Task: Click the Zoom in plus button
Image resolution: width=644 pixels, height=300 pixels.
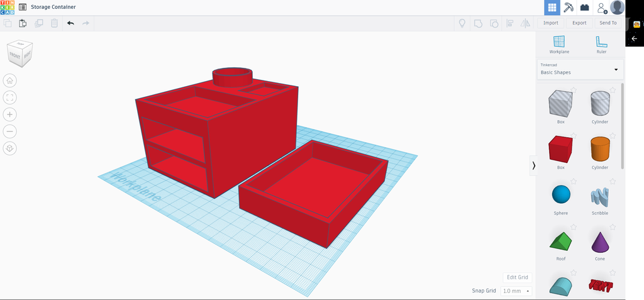Action: coord(10,114)
